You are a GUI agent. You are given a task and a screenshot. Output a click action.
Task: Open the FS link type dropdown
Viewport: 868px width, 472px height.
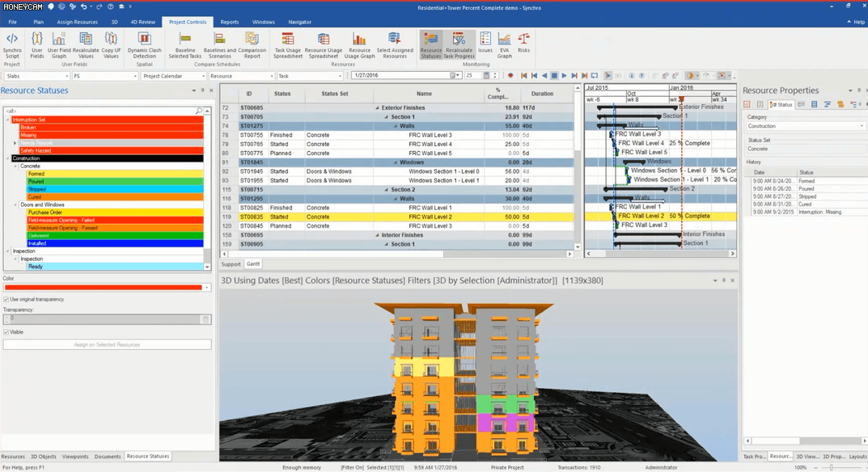[104, 76]
